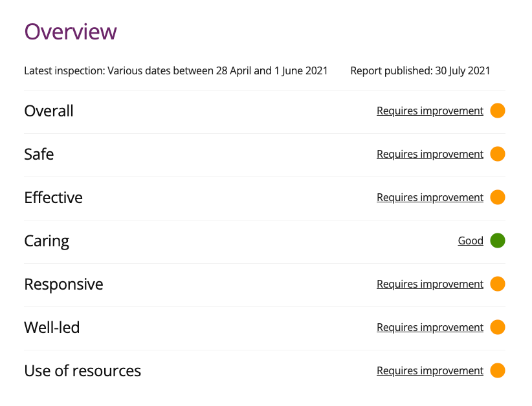Click the orange rating dot beside Overall
Image resolution: width=532 pixels, height=406 pixels.
(x=497, y=111)
